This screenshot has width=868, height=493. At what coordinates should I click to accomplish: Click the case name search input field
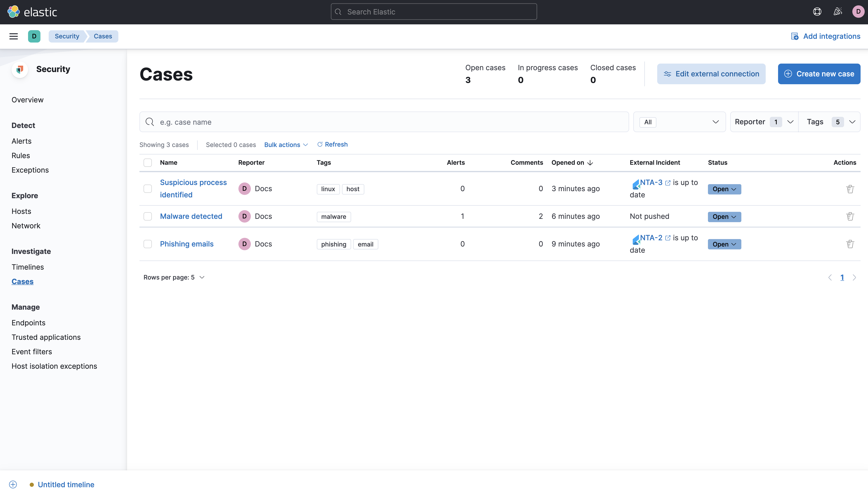click(384, 122)
